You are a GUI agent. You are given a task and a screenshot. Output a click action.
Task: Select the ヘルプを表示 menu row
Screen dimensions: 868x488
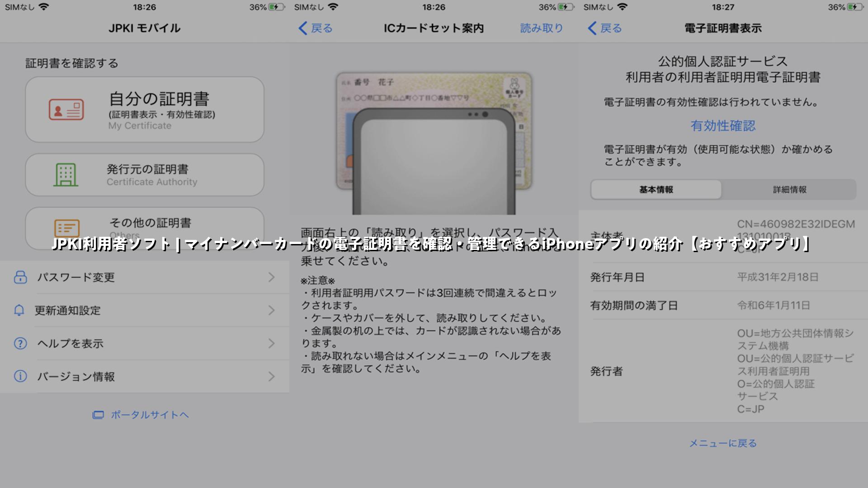tap(145, 343)
